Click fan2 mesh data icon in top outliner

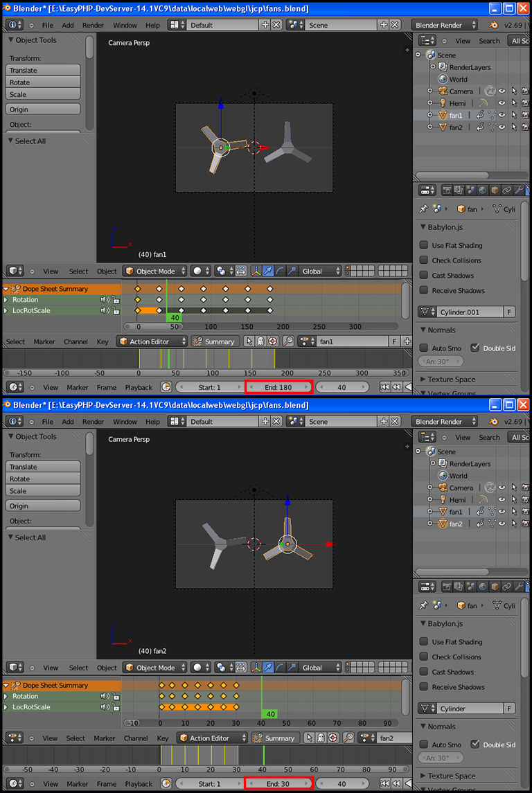coord(492,127)
